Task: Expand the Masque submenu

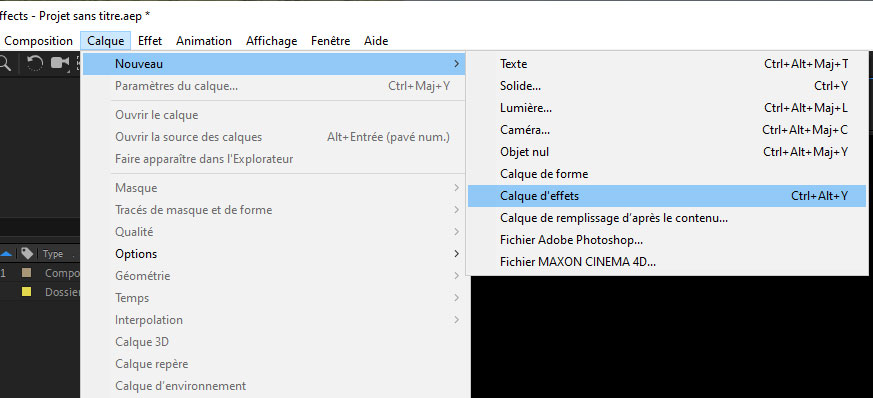Action: tap(274, 188)
